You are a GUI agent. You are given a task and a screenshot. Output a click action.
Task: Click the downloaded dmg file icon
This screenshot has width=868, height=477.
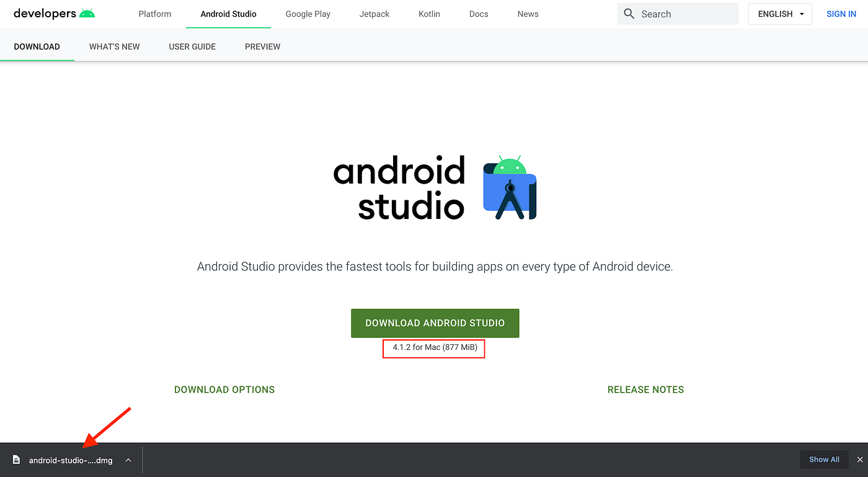17,460
